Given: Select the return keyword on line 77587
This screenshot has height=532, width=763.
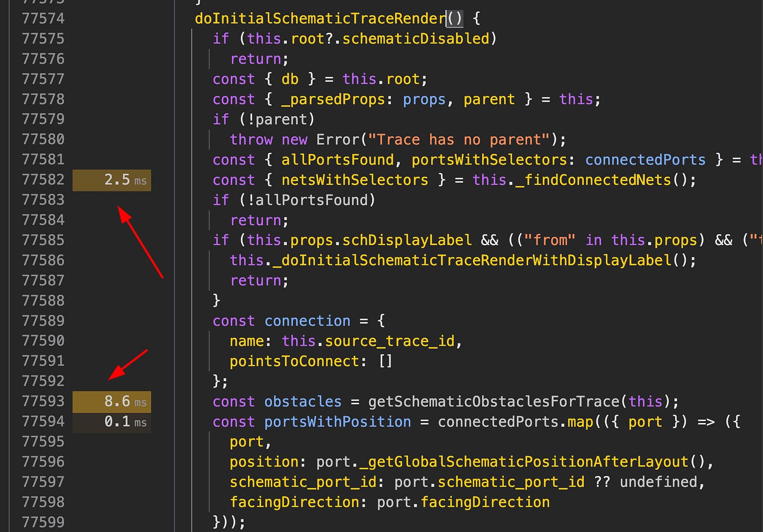Looking at the screenshot, I should (255, 281).
